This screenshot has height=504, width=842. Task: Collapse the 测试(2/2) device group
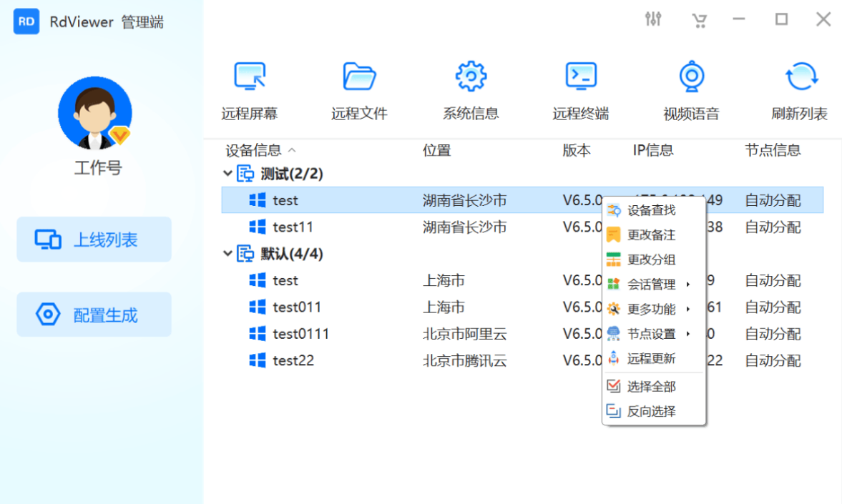click(227, 173)
